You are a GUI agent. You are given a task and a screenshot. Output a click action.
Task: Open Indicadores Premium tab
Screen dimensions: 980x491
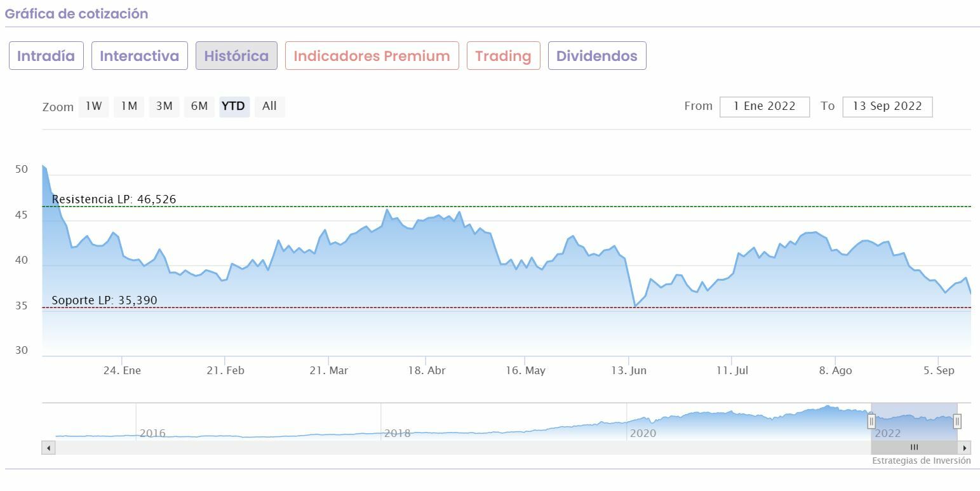[x=372, y=56]
